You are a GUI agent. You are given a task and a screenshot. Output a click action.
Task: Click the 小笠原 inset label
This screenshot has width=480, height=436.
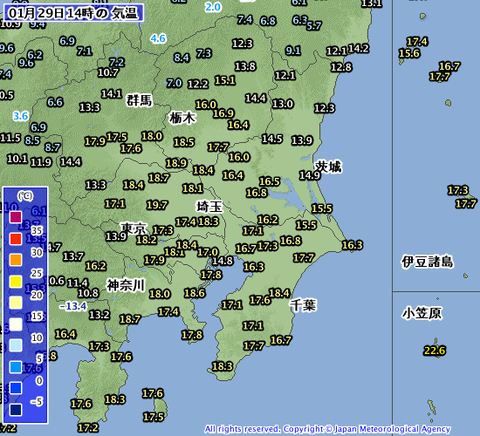tap(422, 313)
